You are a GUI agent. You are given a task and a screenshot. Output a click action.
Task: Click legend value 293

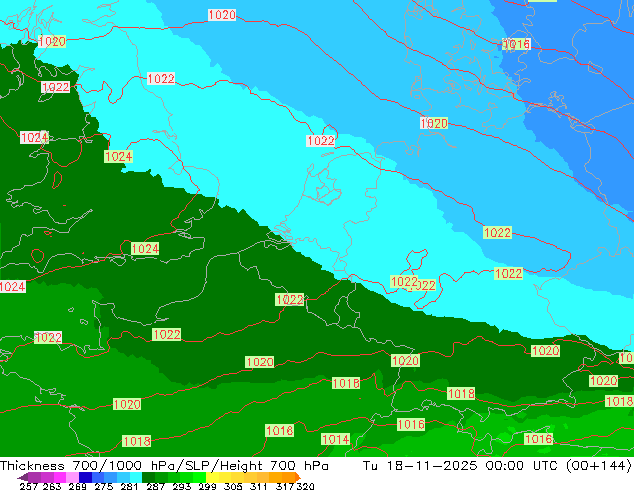point(182,486)
